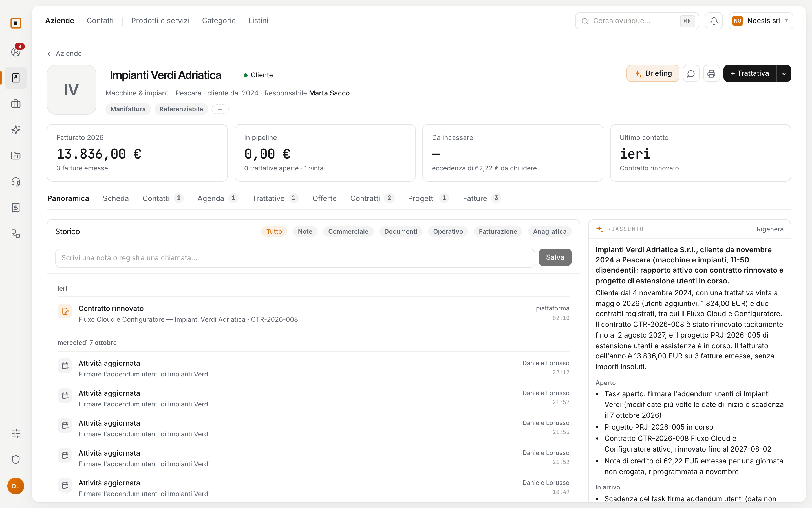Switch to the Contatti top tab
Viewport: 812px width, 508px height.
click(100, 21)
